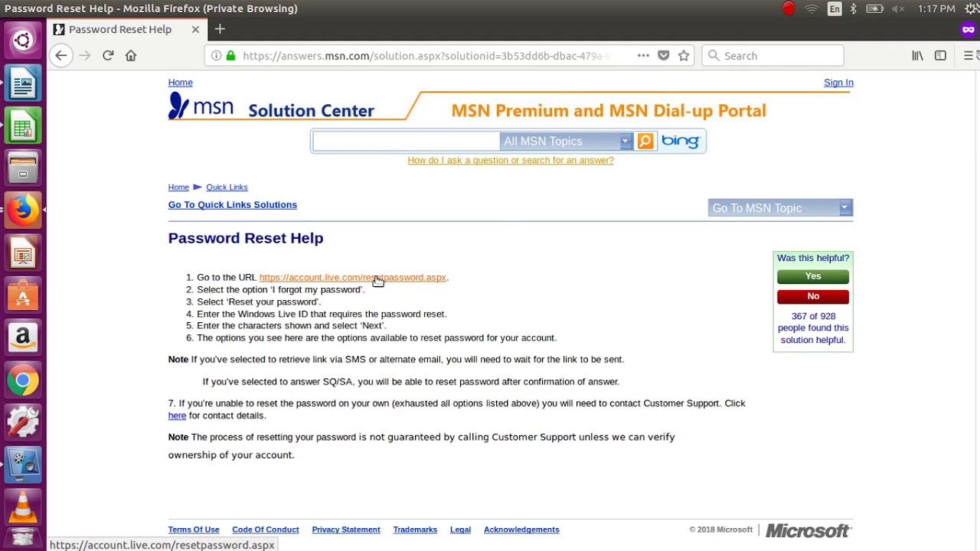This screenshot has height=551, width=980.
Task: Click the Firefox address bar URL
Action: [x=426, y=55]
